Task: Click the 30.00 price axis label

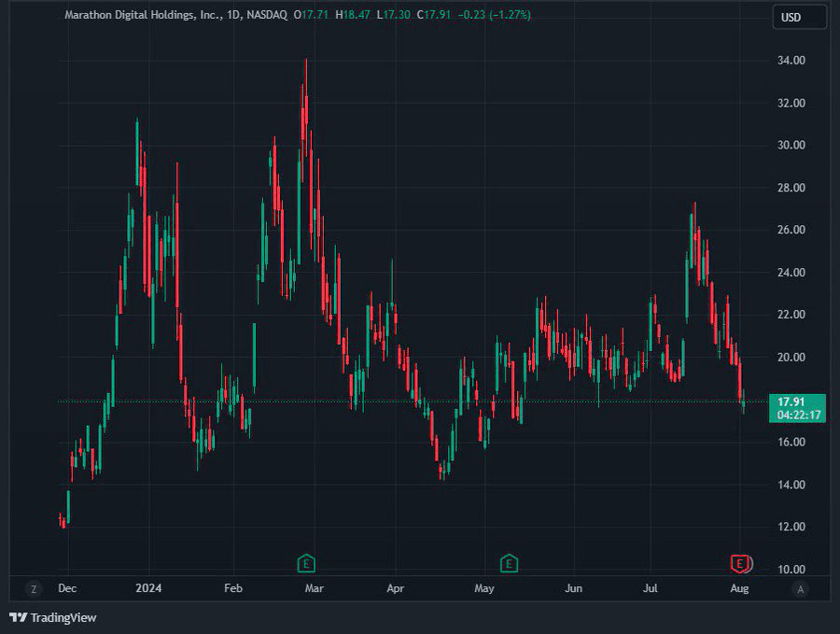Action: click(791, 146)
